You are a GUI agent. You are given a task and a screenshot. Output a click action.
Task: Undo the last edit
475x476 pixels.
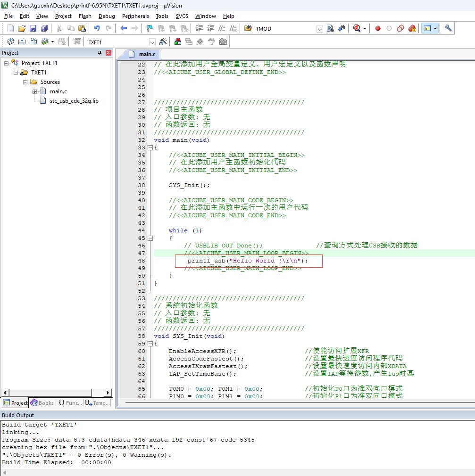(97, 29)
